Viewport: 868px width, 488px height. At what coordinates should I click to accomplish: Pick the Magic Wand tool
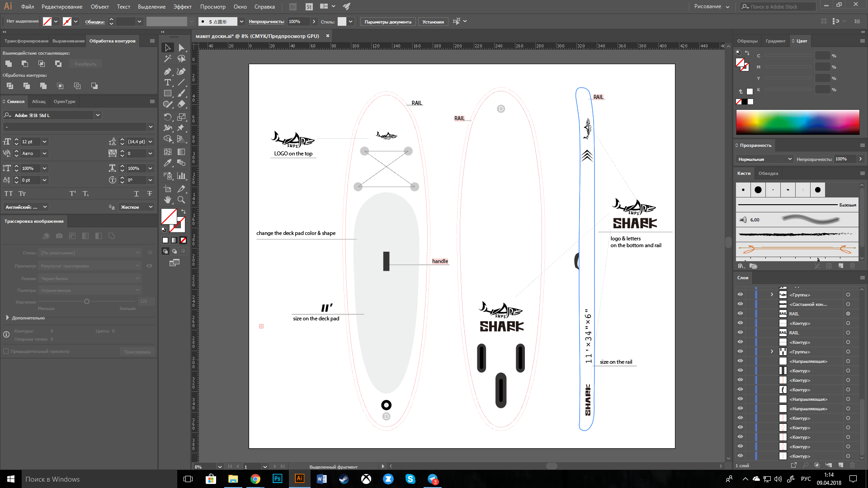coord(168,59)
